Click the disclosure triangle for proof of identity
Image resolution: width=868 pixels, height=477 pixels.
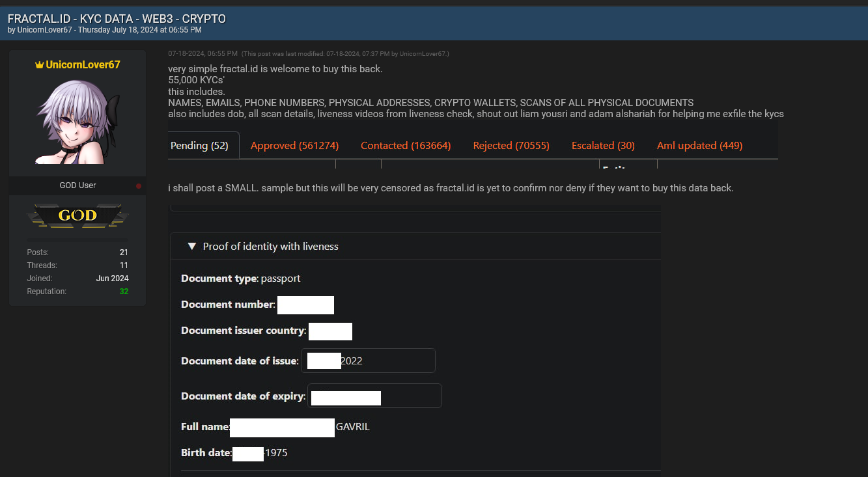coord(192,246)
